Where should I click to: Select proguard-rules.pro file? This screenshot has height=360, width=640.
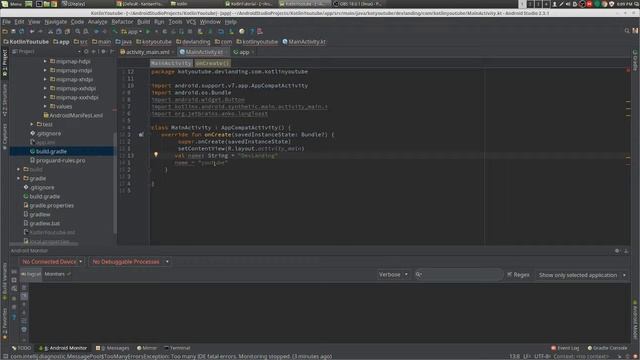(58, 160)
